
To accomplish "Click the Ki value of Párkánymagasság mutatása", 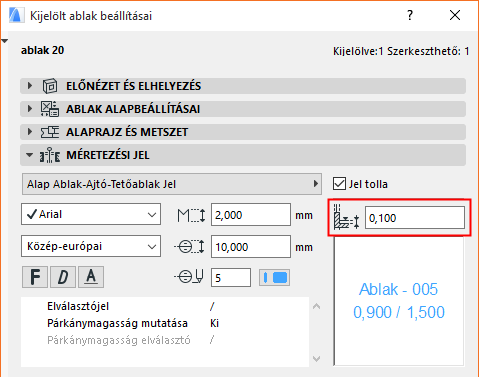I will click(x=215, y=323).
